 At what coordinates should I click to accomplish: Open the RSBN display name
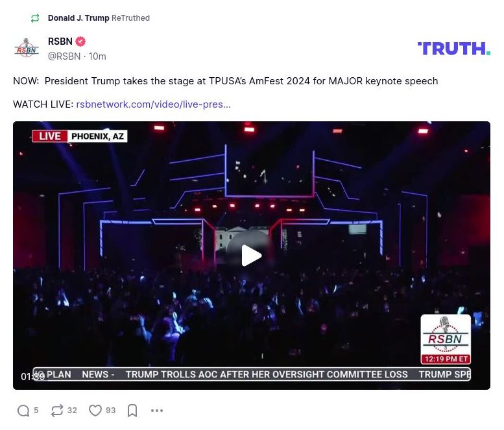[x=60, y=42]
